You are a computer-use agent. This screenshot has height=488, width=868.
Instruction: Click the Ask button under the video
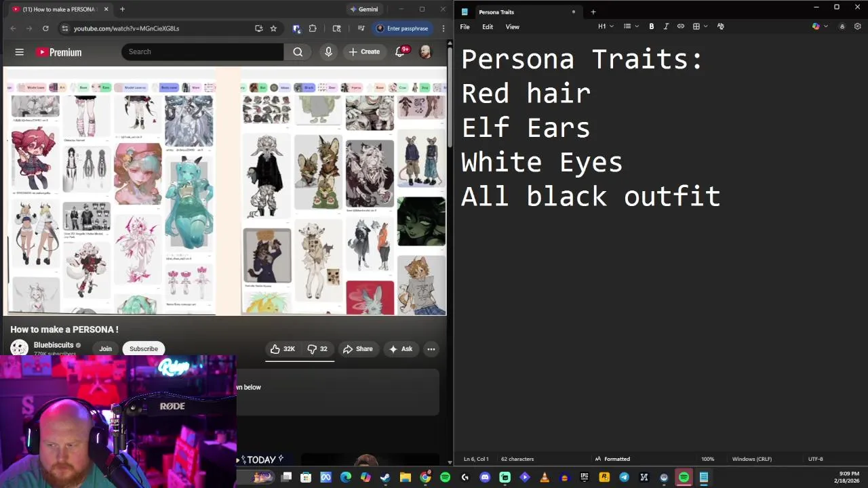tap(400, 349)
